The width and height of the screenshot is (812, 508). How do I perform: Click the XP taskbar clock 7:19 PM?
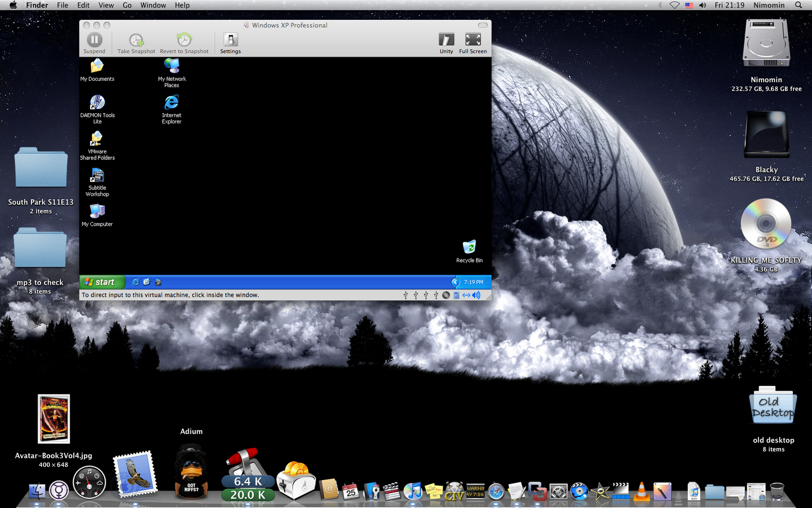(473, 282)
